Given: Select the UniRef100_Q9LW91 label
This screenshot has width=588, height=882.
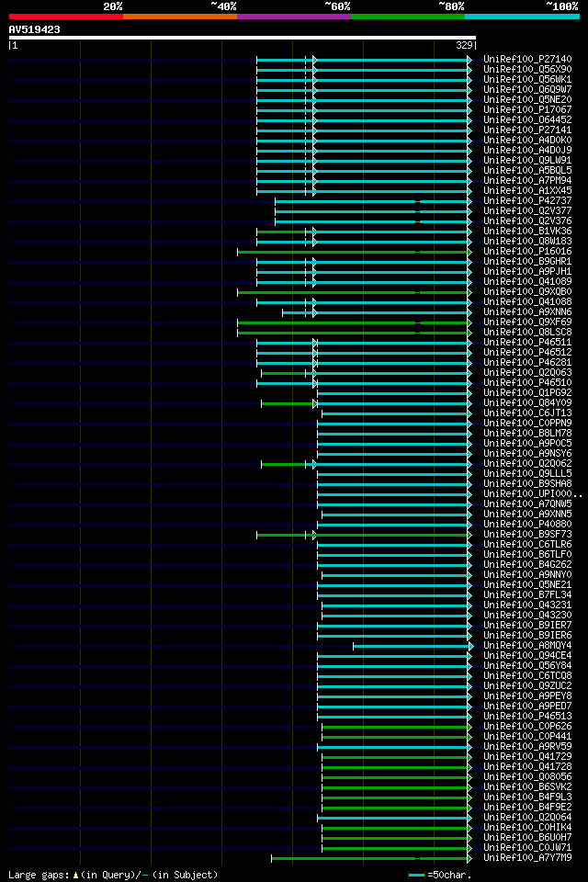Looking at the screenshot, I should tap(527, 160).
